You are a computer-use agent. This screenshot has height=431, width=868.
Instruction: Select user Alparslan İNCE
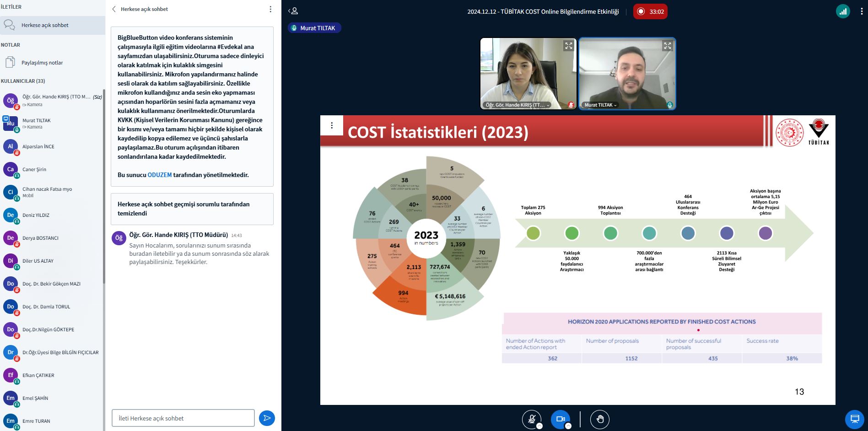coord(52,146)
